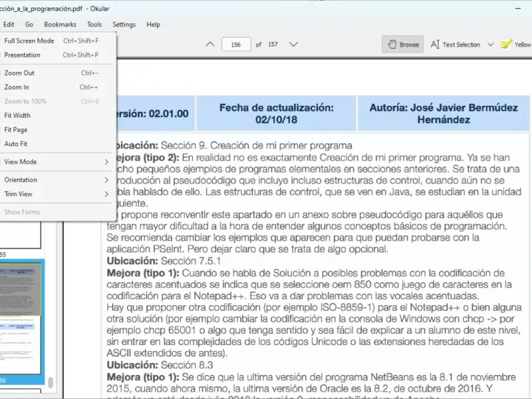The height and width of the screenshot is (399, 532).
Task: Click the 'Ubicación: Sección 7.5.1' line
Action: point(164,261)
